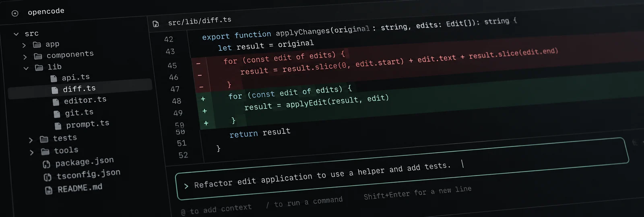The height and width of the screenshot is (217, 644).
Task: Open prompt.ts in the file tree
Action: 88,124
